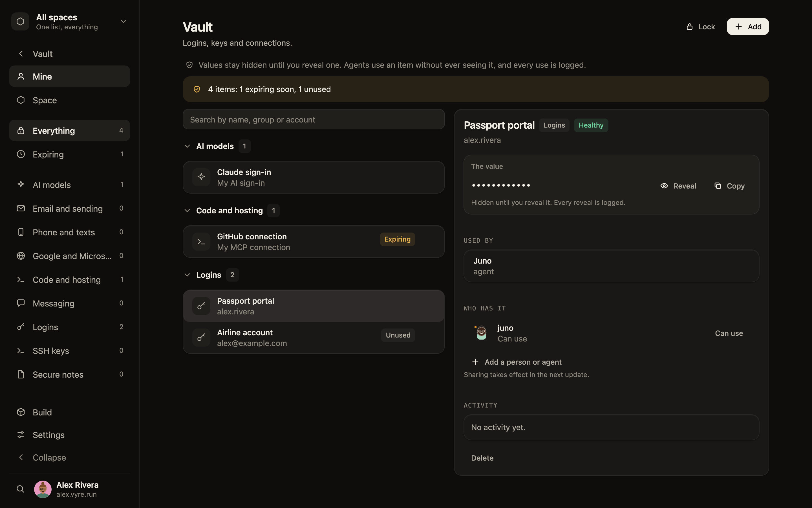
Task: Filter by SSH keys category
Action: [69, 351]
